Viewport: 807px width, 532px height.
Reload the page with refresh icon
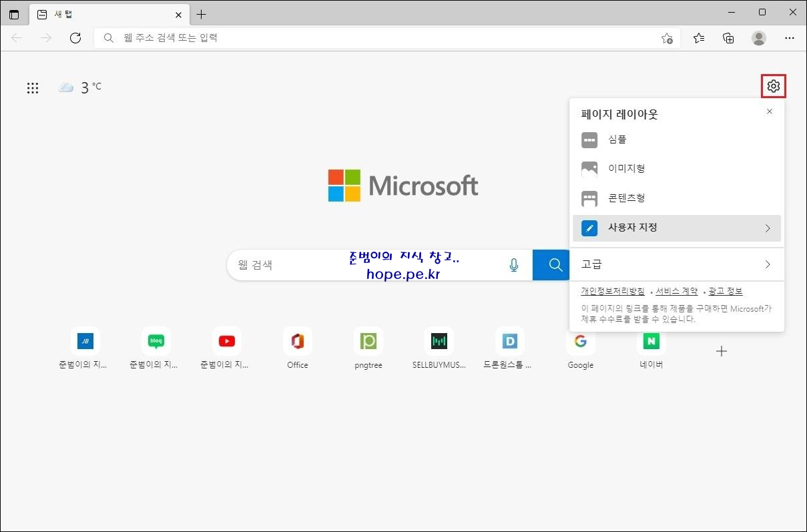click(75, 38)
